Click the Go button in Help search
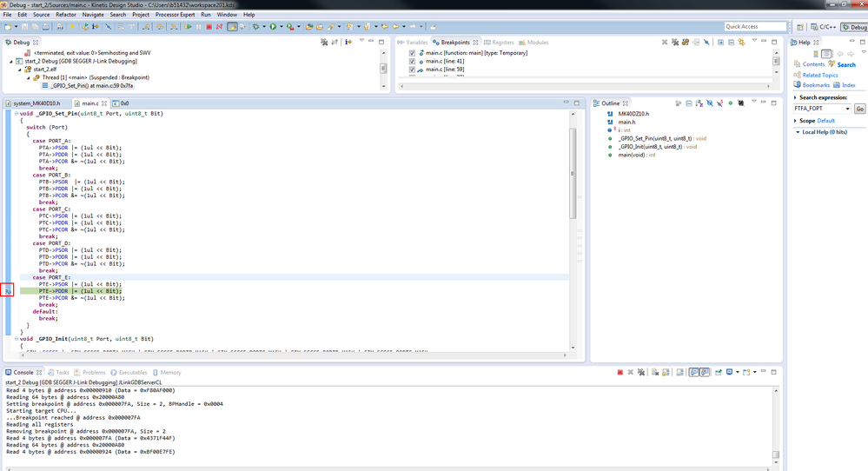Image resolution: width=868 pixels, height=471 pixels. pos(859,109)
